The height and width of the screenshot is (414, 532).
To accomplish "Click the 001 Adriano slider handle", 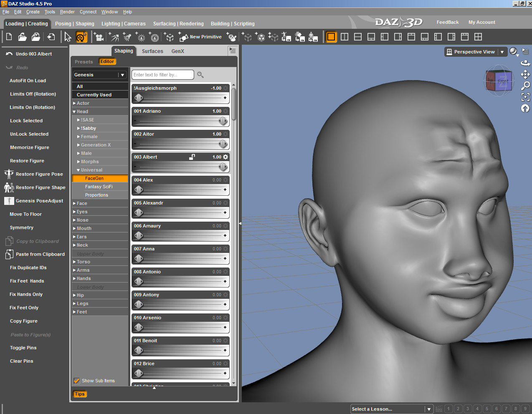I will click(x=223, y=121).
